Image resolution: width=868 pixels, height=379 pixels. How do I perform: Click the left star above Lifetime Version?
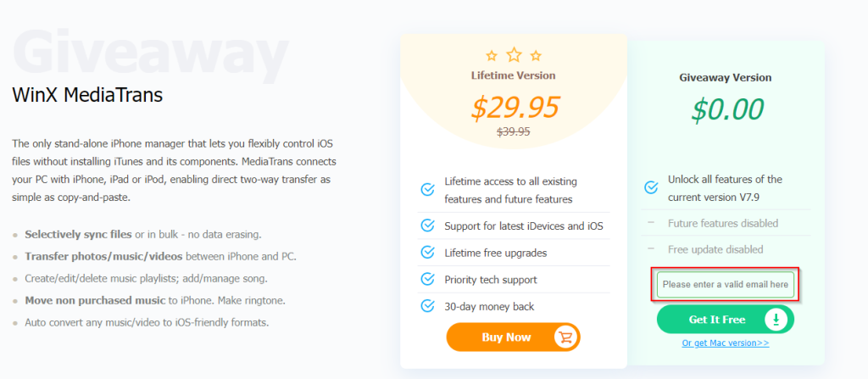[492, 55]
